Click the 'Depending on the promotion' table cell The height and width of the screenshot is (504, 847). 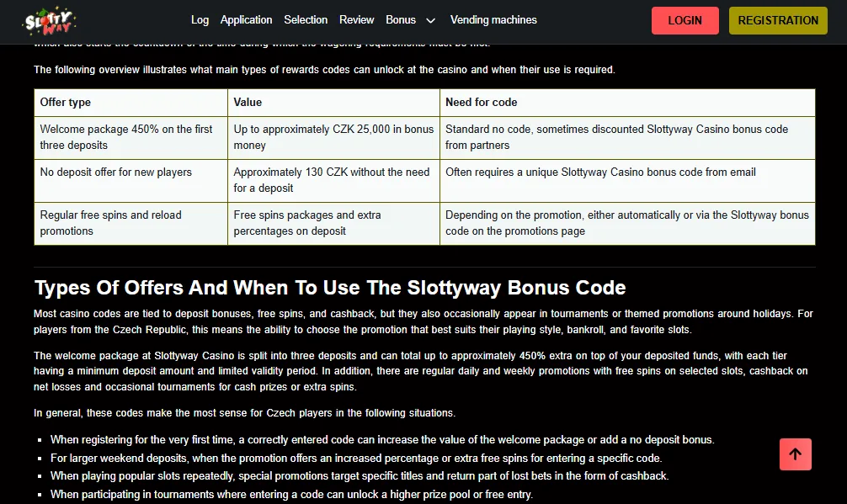(627, 224)
